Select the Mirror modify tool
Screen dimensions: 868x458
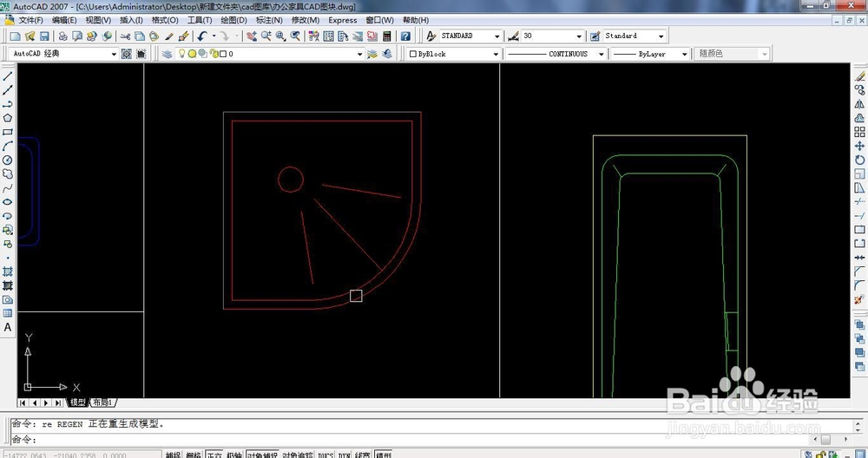coord(859,104)
